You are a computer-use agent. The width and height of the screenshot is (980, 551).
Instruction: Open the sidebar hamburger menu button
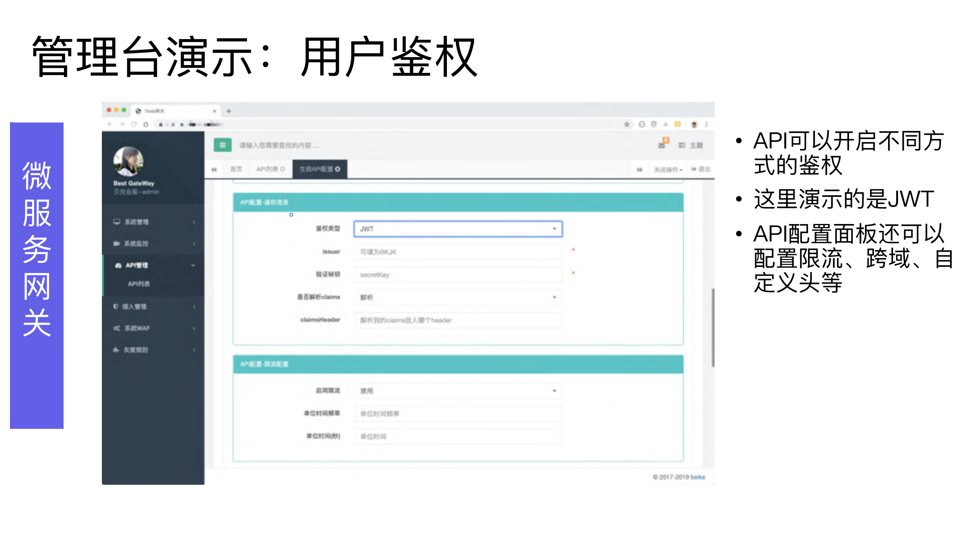tap(223, 146)
